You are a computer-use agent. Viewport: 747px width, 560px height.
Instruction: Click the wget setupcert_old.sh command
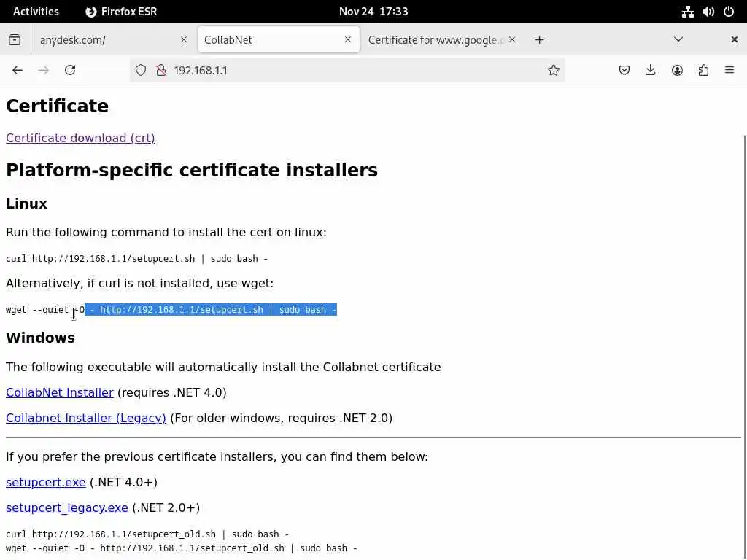coord(182,548)
